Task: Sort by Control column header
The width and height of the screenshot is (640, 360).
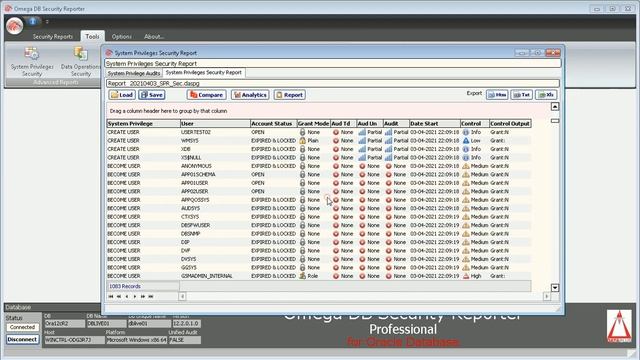Action: (474, 123)
